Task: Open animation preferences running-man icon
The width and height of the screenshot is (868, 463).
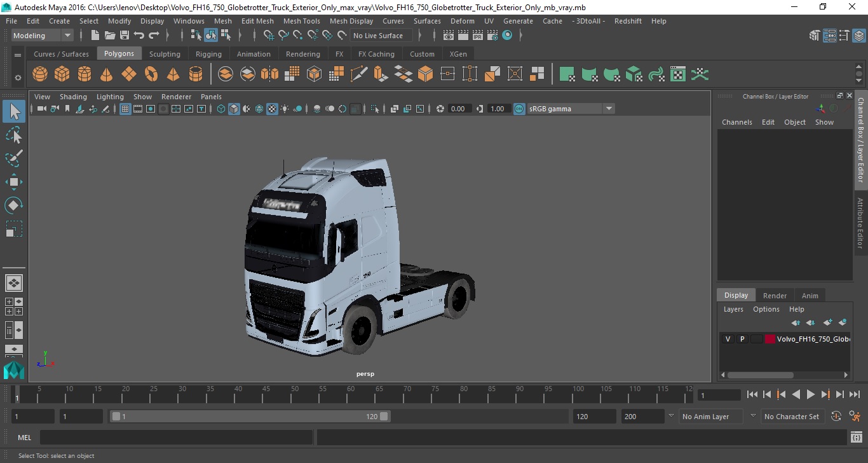Action: pos(855,417)
